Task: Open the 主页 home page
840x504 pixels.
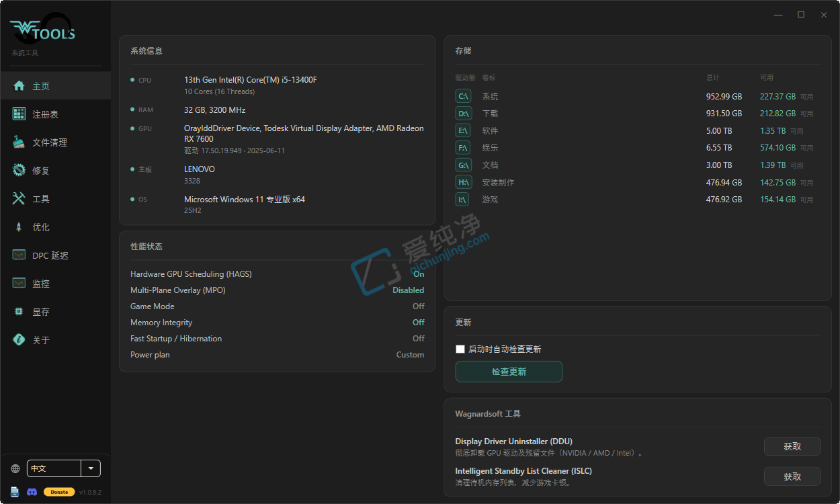Action: coord(55,86)
